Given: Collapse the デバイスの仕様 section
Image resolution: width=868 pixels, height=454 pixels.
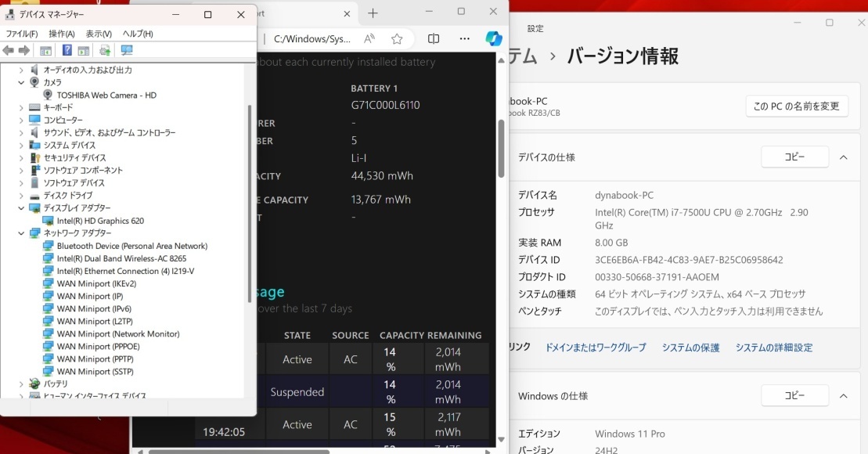Looking at the screenshot, I should [x=843, y=157].
